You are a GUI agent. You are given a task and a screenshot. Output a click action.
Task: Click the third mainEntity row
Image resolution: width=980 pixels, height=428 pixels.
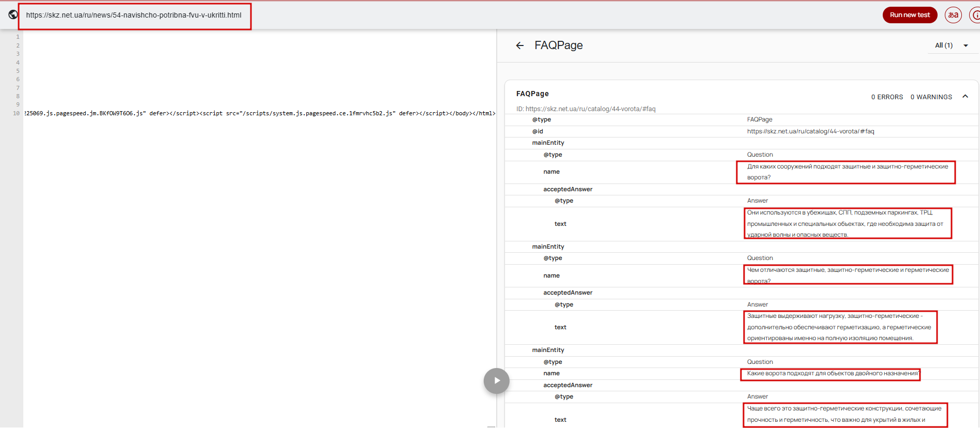(741, 350)
